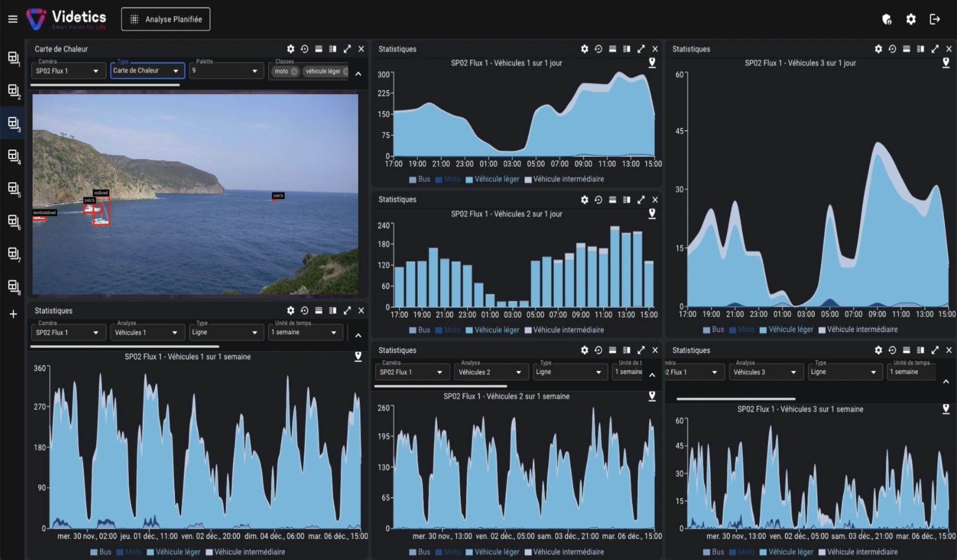Toggle Véhicule intermédiaire legend in Véhicules 1 semaine chart
The width and height of the screenshot is (957, 560).
point(245,552)
